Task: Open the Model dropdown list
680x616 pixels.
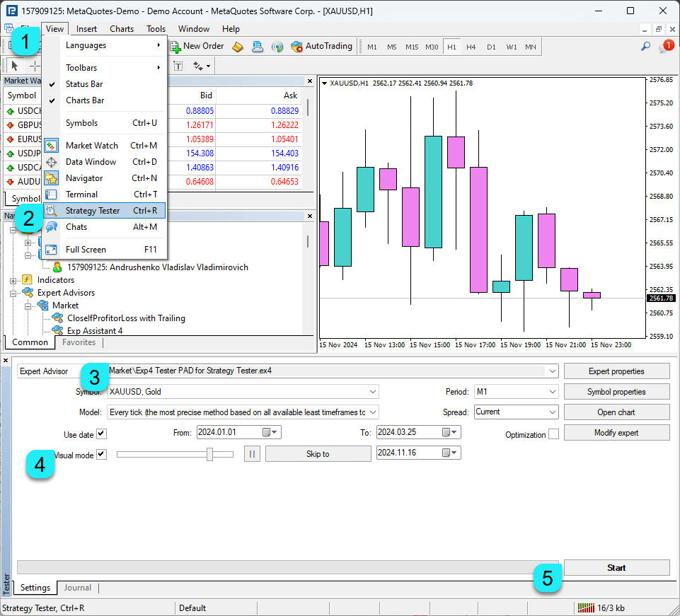Action: (243, 412)
